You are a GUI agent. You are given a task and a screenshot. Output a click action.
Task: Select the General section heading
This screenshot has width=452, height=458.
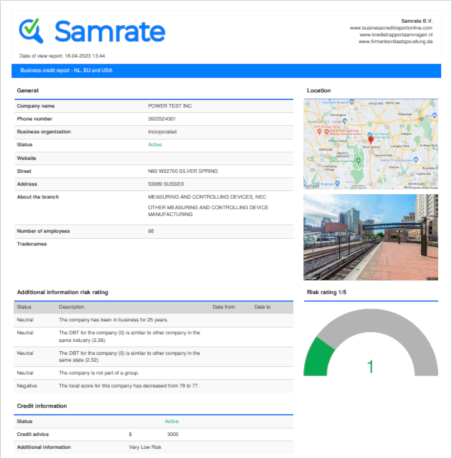click(28, 91)
